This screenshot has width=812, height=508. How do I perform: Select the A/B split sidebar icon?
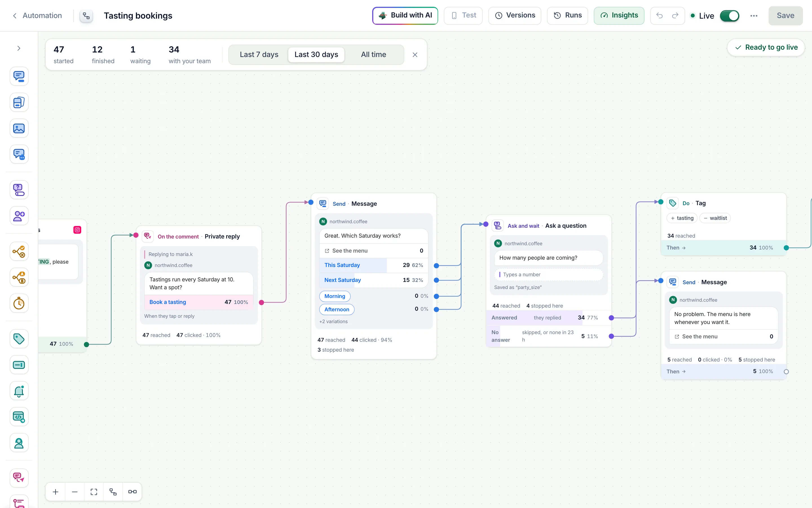pos(19,277)
